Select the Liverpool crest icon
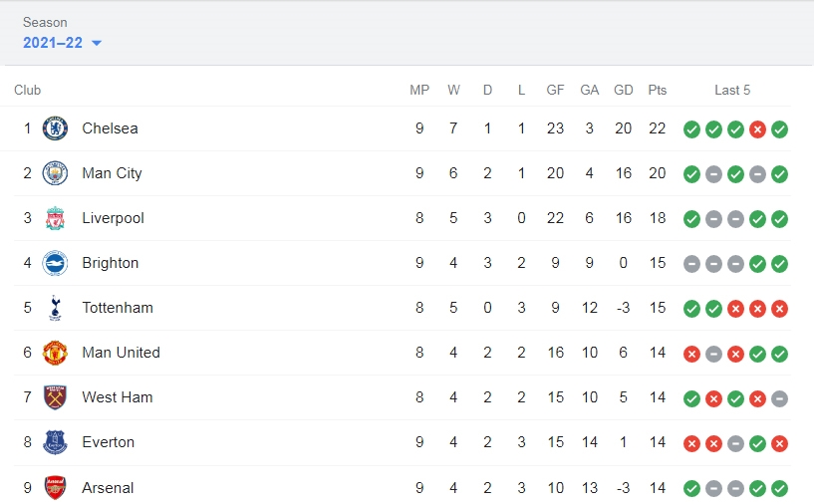The image size is (814, 504). pos(55,218)
